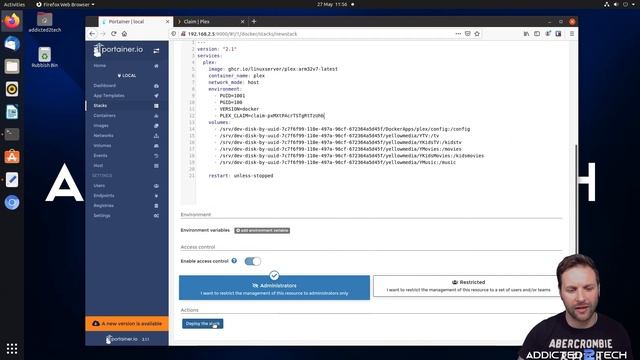The width and height of the screenshot is (640, 360).
Task: Bookmark this page with star icon
Action: [x=477, y=34]
